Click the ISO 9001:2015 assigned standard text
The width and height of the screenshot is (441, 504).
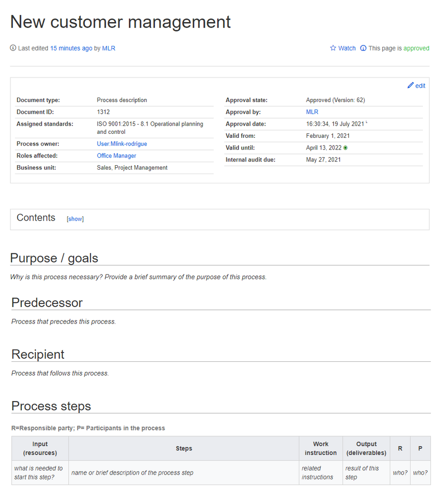click(150, 124)
